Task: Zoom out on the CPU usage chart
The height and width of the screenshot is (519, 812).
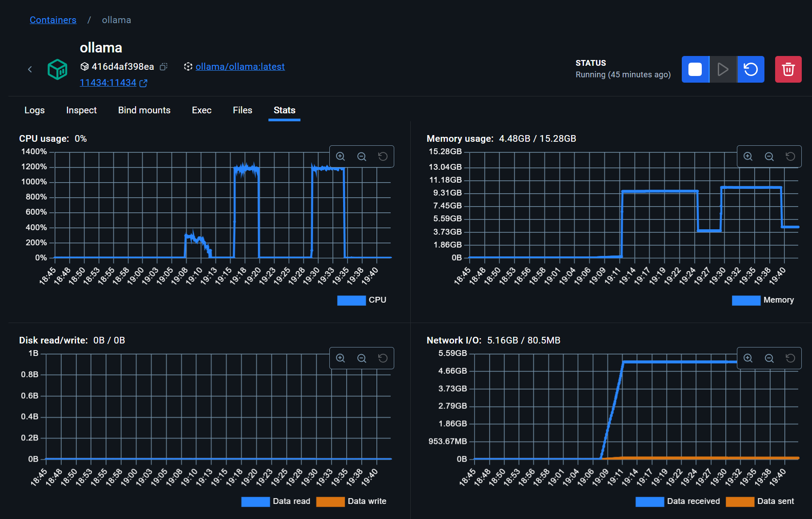Action: click(x=362, y=156)
